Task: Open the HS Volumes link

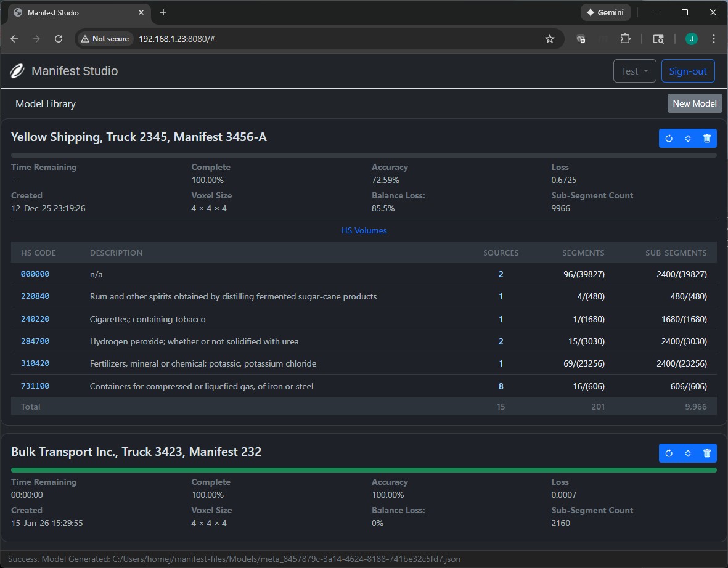Action: (364, 230)
